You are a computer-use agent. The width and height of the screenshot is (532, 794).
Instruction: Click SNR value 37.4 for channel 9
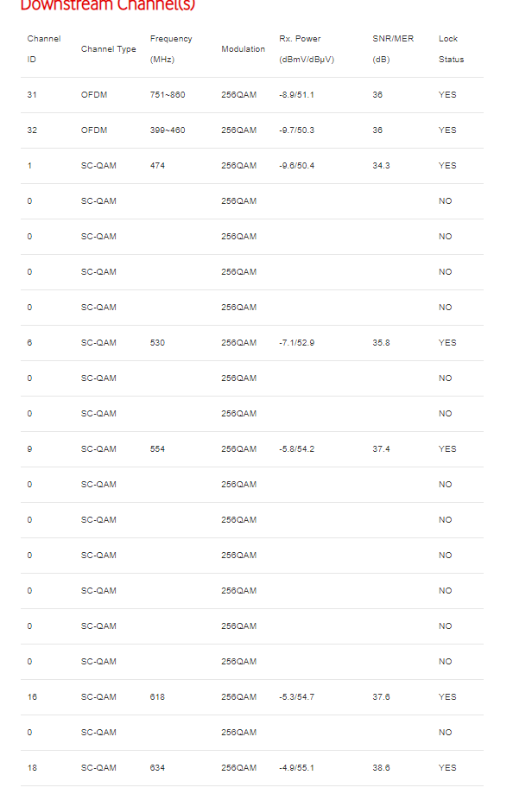pos(381,449)
